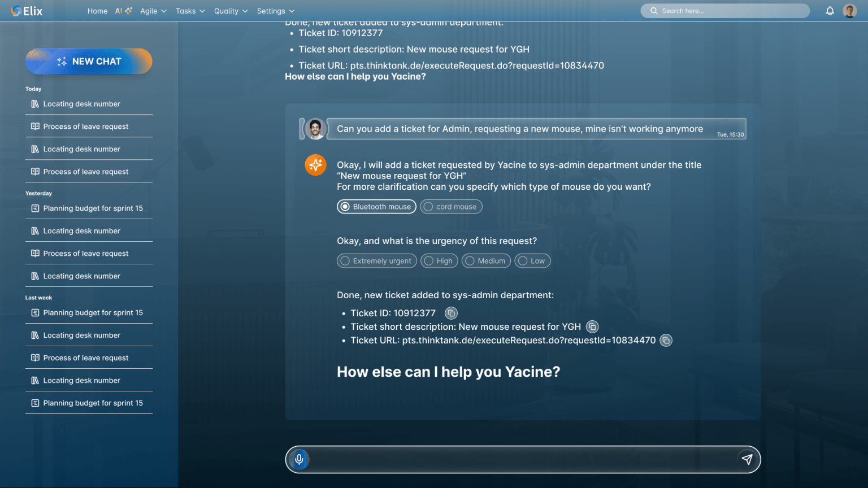Image resolution: width=868 pixels, height=488 pixels.
Task: Open notifications bell icon
Action: pos(830,11)
